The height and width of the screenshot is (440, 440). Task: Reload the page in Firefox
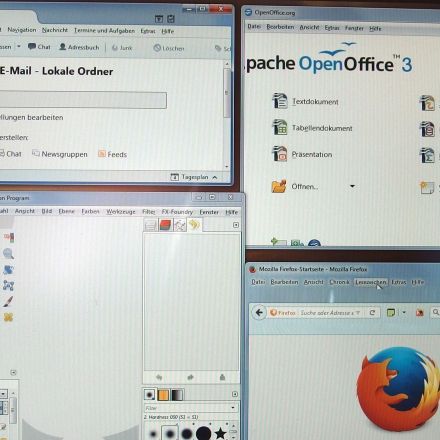click(372, 313)
